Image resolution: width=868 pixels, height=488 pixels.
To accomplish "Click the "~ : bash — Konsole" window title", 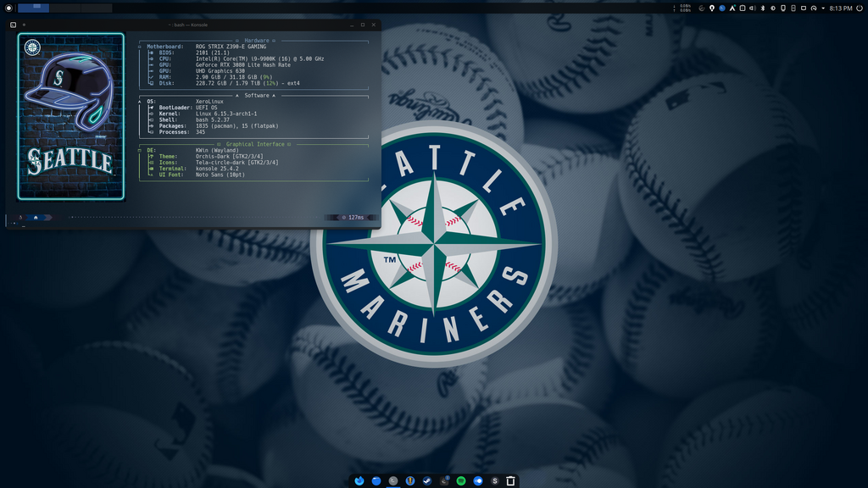I will 188,25.
